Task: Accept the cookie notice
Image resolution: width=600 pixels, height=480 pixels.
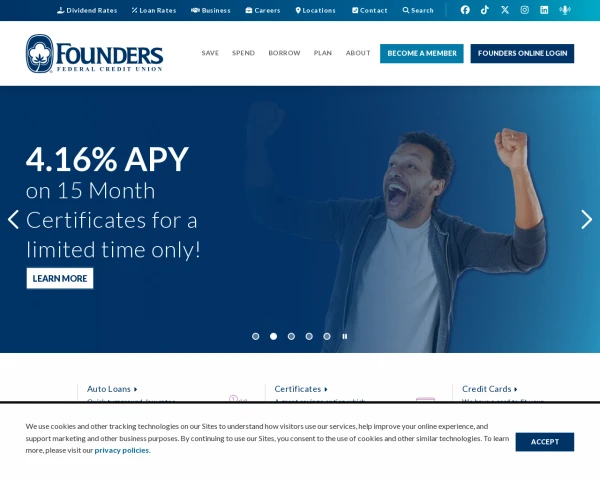Action: click(545, 442)
